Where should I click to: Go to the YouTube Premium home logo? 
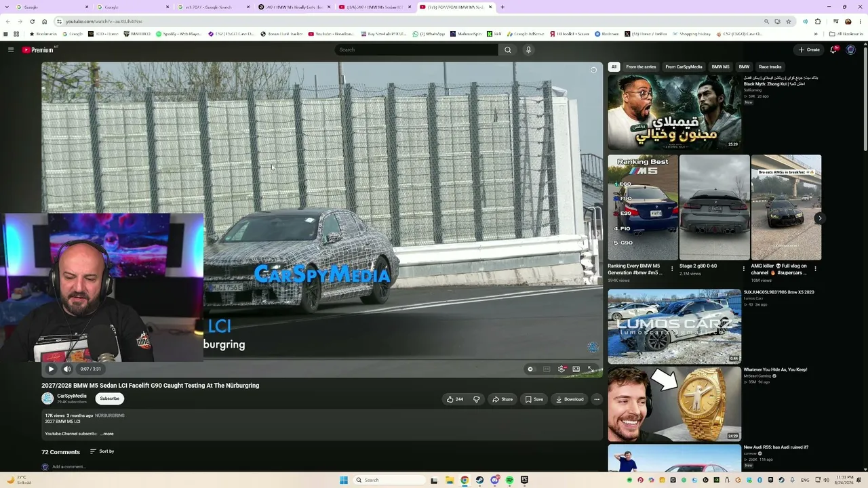(38, 49)
